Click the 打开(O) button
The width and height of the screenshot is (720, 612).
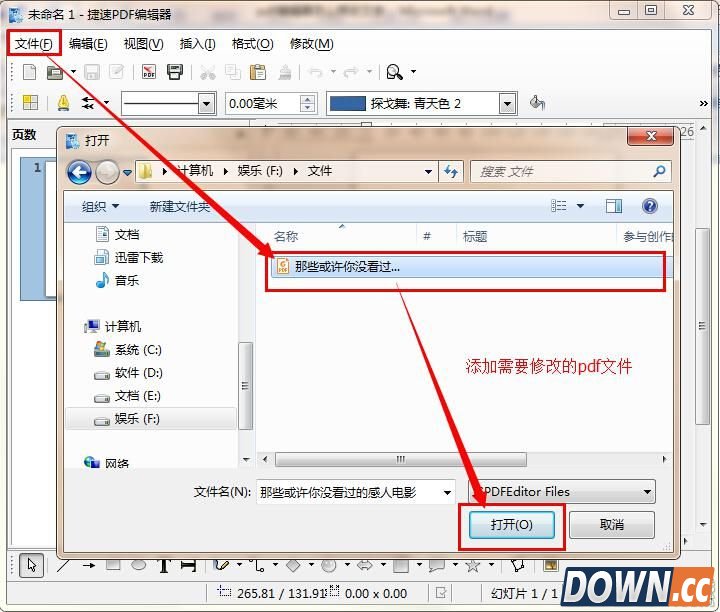coord(511,525)
